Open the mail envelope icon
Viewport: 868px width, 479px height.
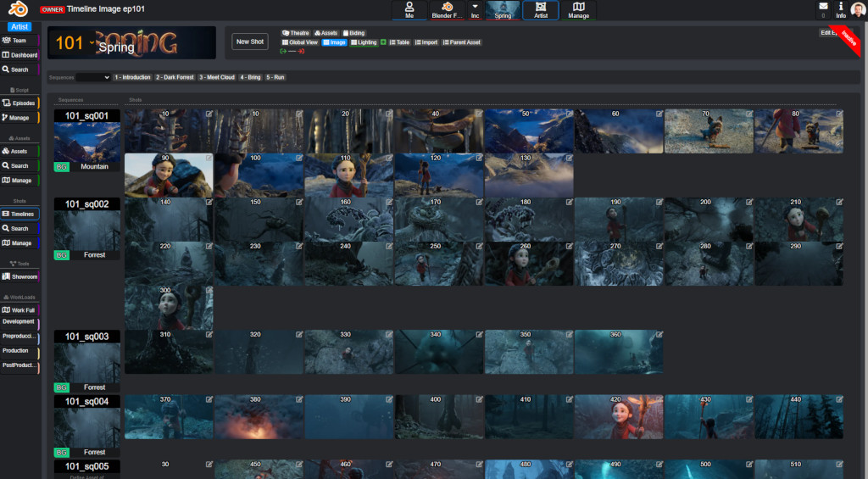point(823,7)
